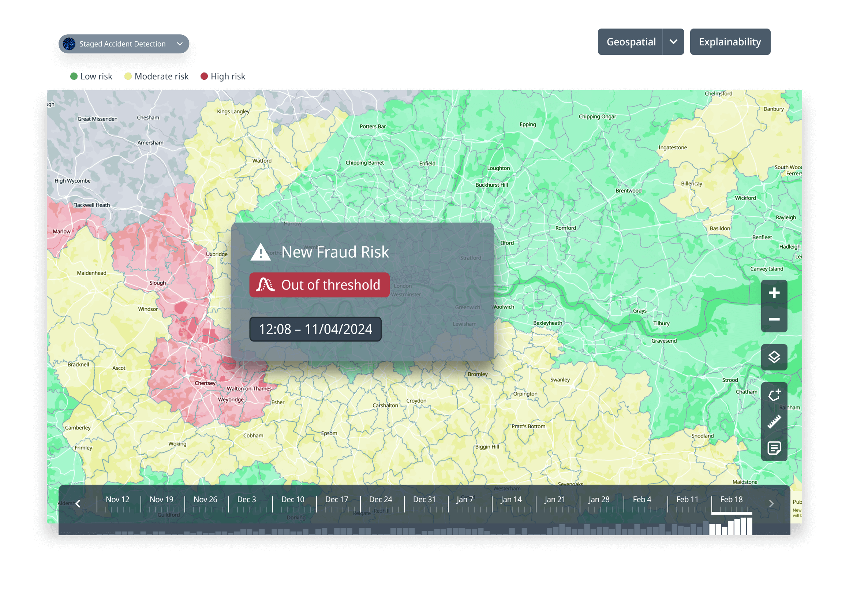
Task: Switch to the Explainability view
Action: (x=730, y=41)
